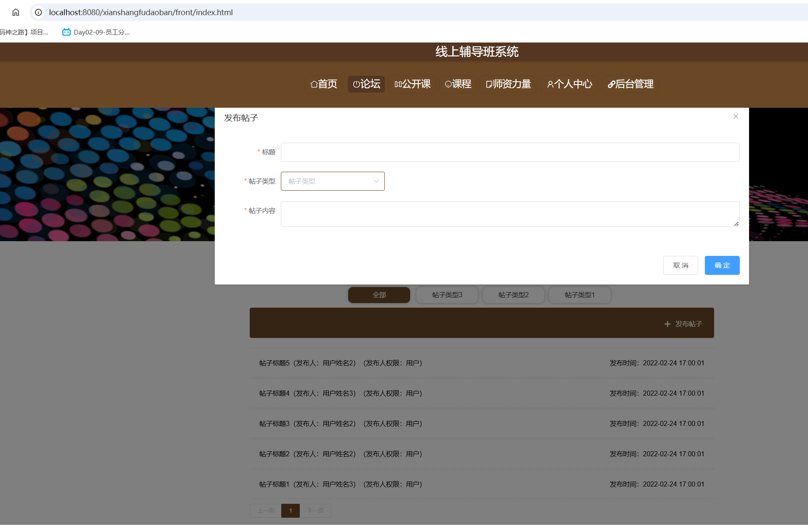Select the 论坛 forum icon

[356, 84]
